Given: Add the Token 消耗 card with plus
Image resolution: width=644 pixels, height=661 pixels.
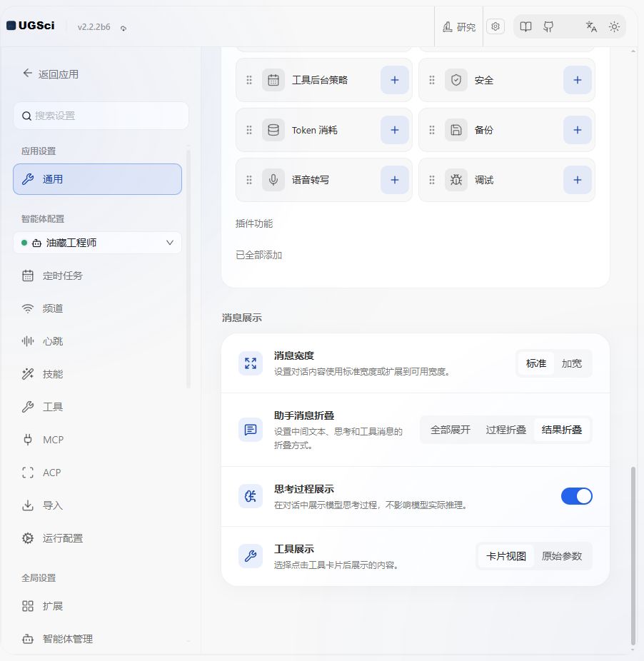Looking at the screenshot, I should pos(395,130).
